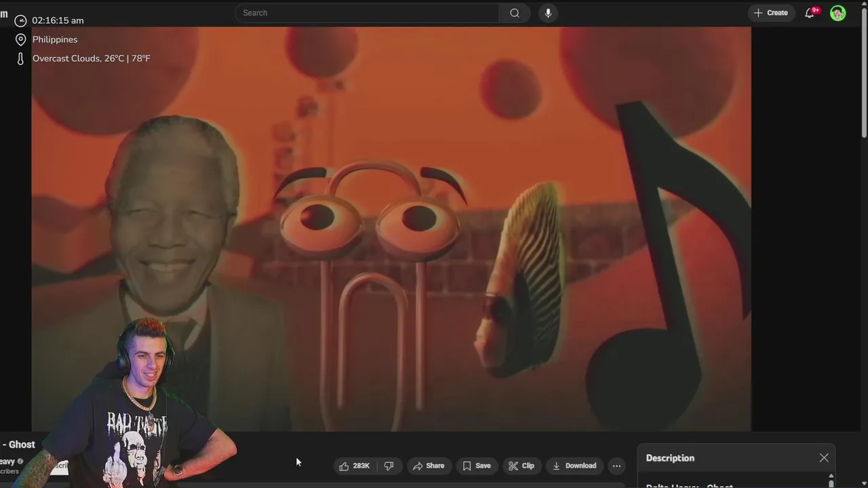This screenshot has width=868, height=488.
Task: Like the video with the 283K thumbs-up button
Action: [355, 466]
